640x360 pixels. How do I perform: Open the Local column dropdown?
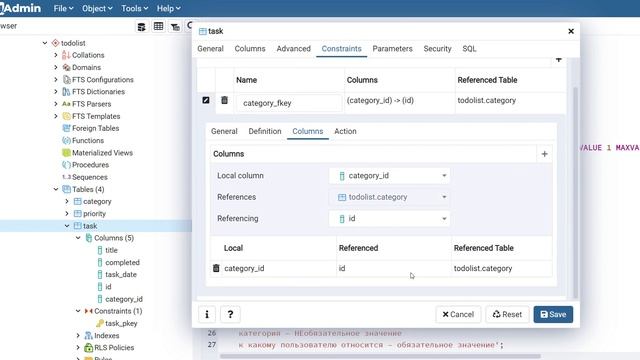tap(389, 176)
